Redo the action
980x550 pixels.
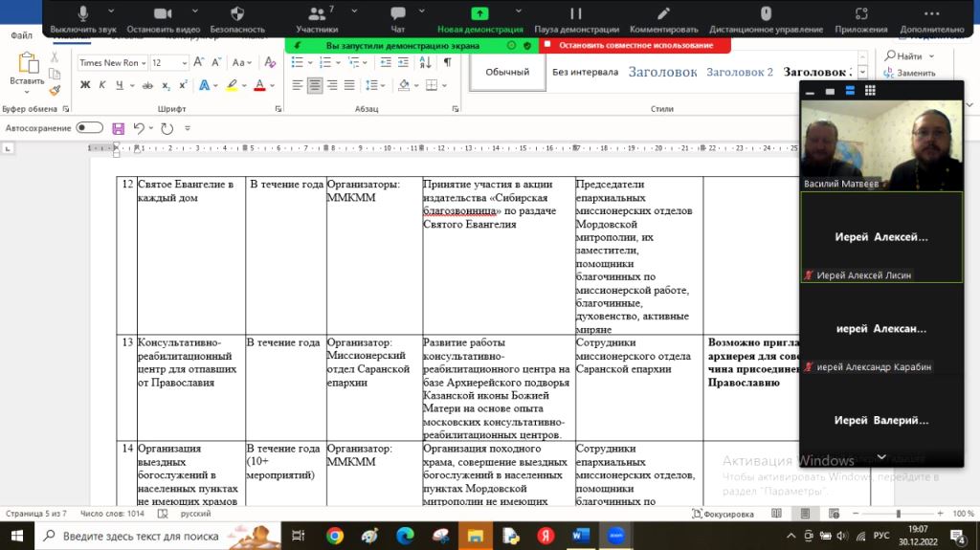pyautogui.click(x=167, y=128)
